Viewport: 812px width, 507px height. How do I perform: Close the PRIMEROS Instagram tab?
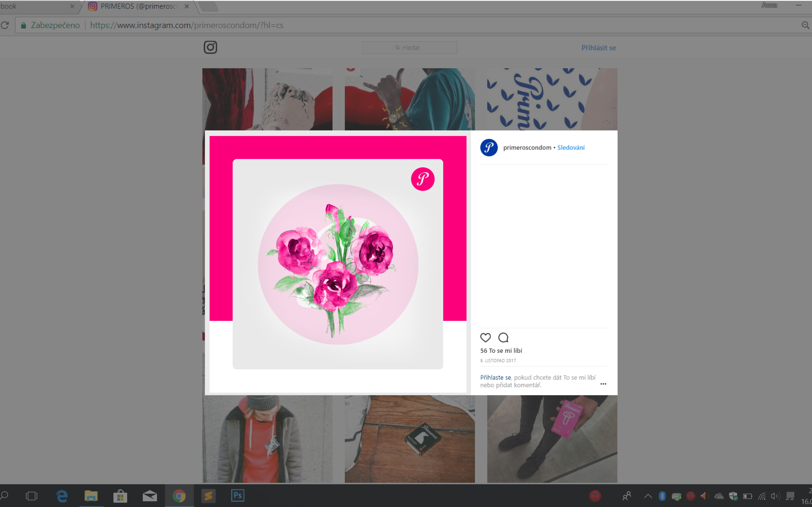point(187,6)
